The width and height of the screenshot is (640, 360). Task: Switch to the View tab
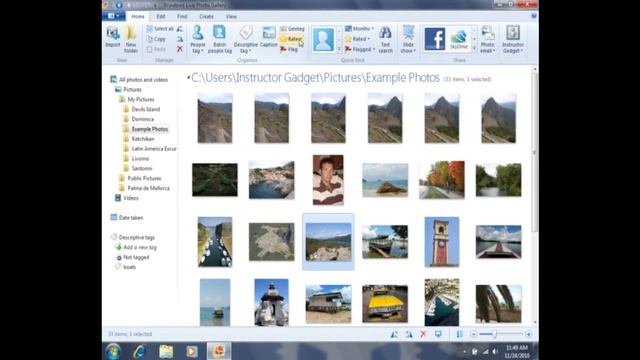[x=231, y=16]
